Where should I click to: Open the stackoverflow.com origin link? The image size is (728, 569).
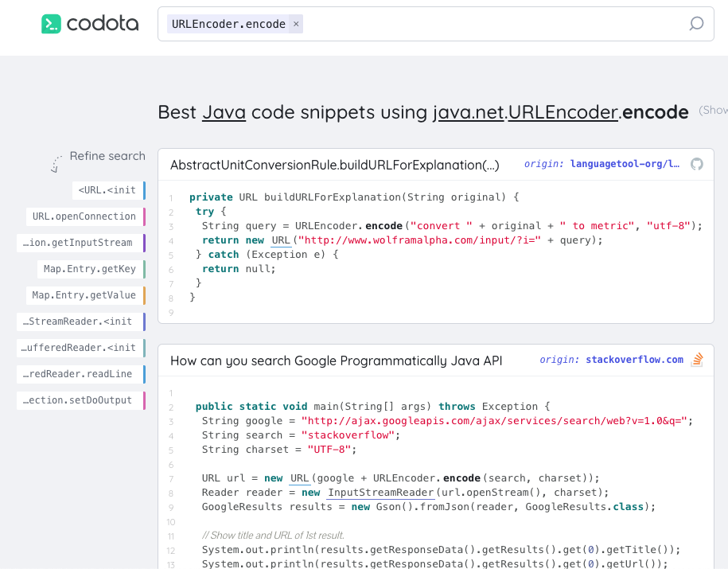[634, 360]
